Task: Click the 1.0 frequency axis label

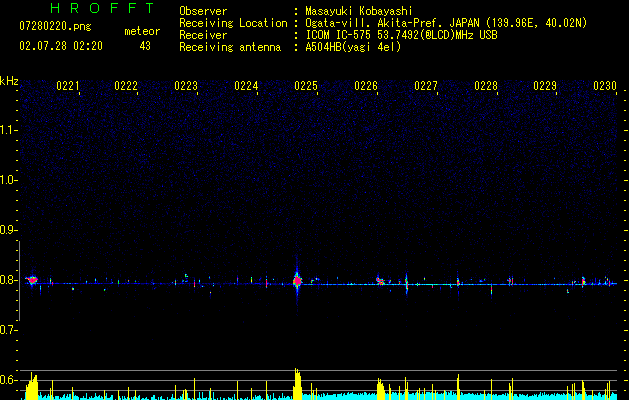Action: (7, 180)
